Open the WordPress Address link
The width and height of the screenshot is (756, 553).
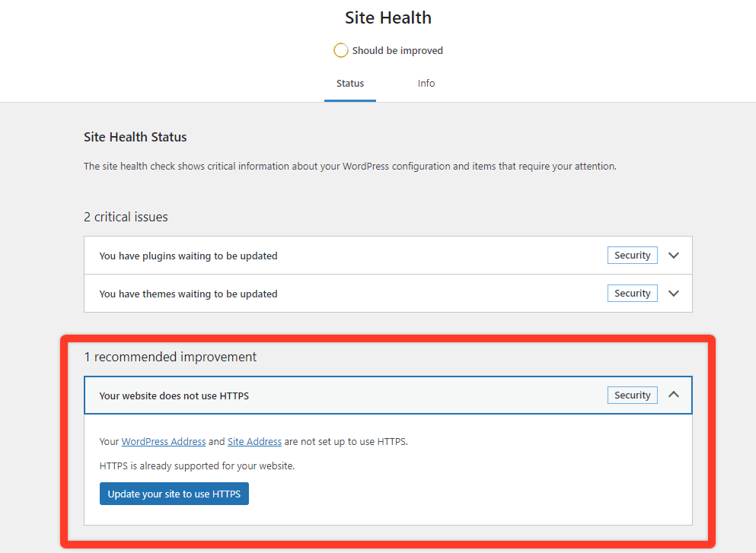(x=164, y=441)
